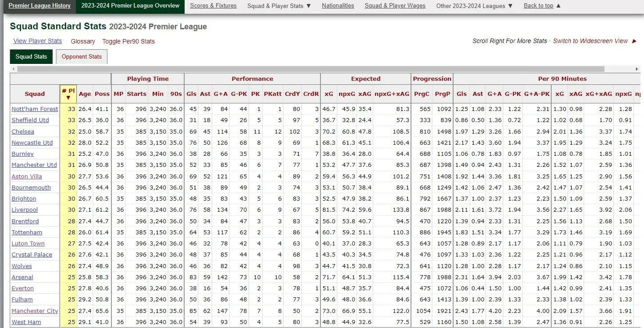Toggle Per90 Stats display

pos(128,41)
